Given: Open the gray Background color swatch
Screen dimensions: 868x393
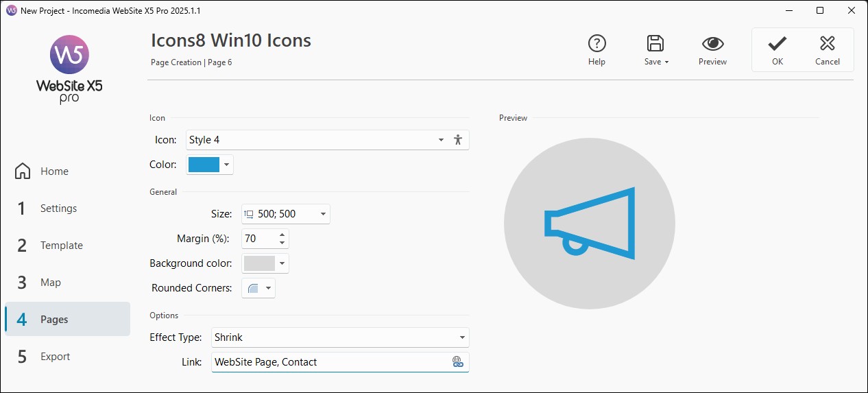Looking at the screenshot, I should click(259, 263).
